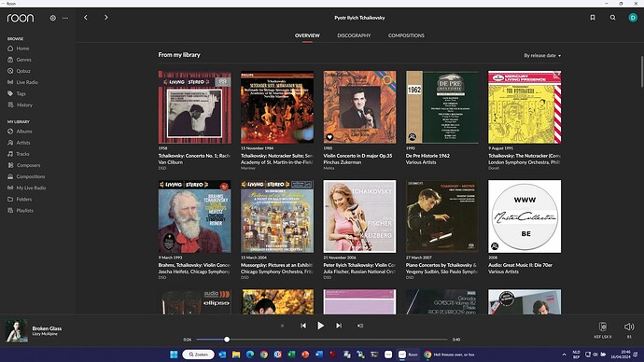Open the De Pre Historie 1962 album cover

441,107
